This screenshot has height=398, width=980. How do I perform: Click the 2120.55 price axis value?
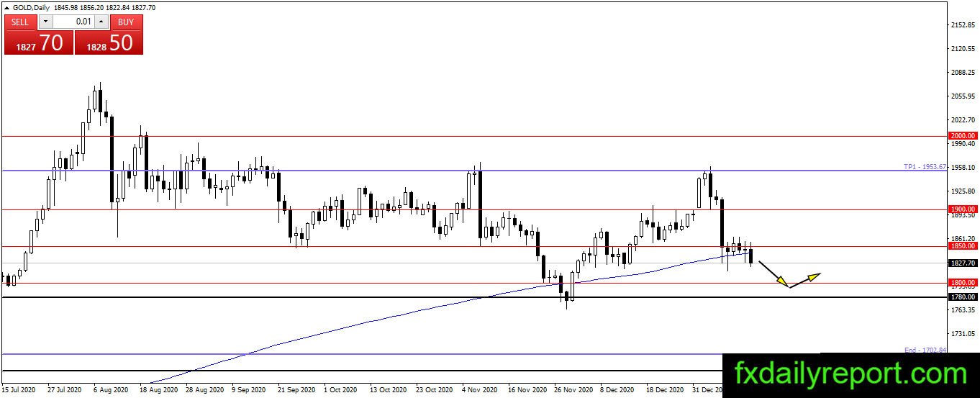(963, 49)
